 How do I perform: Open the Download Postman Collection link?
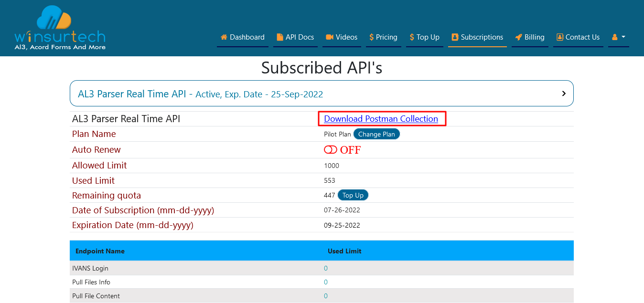(x=382, y=118)
